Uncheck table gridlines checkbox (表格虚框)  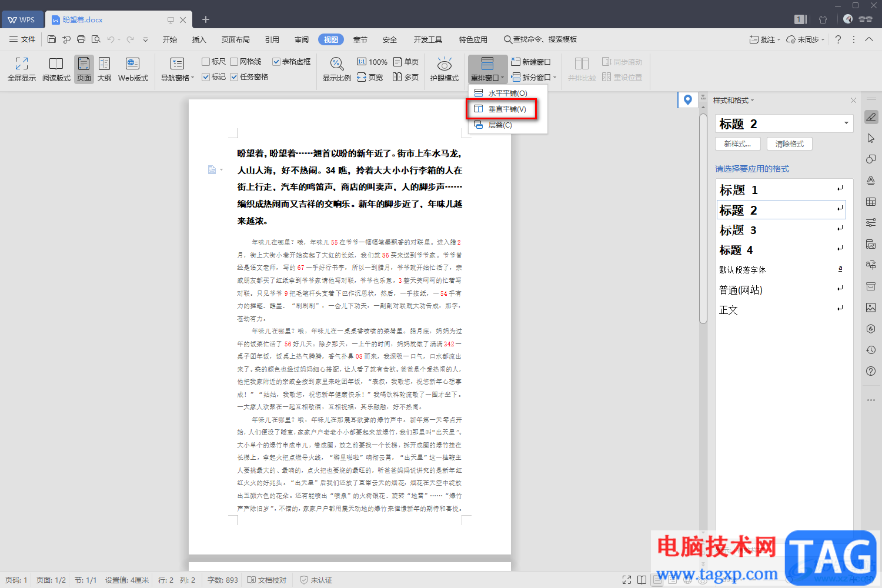coord(276,62)
